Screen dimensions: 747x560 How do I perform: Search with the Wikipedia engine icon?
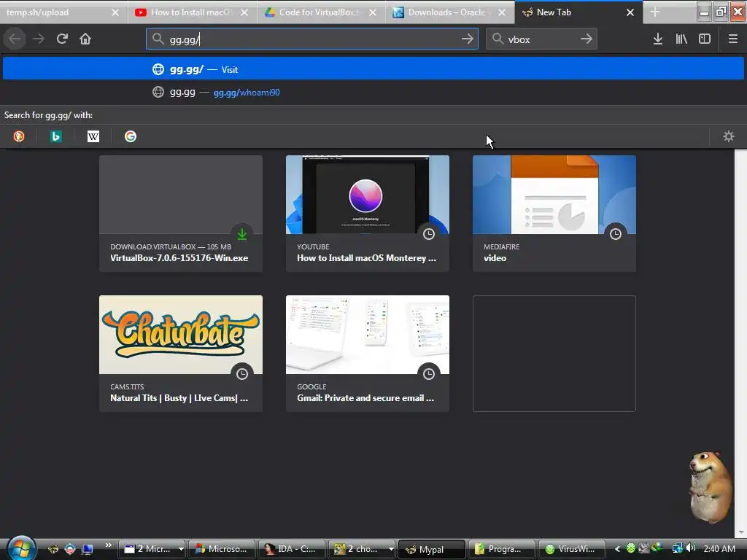click(93, 136)
